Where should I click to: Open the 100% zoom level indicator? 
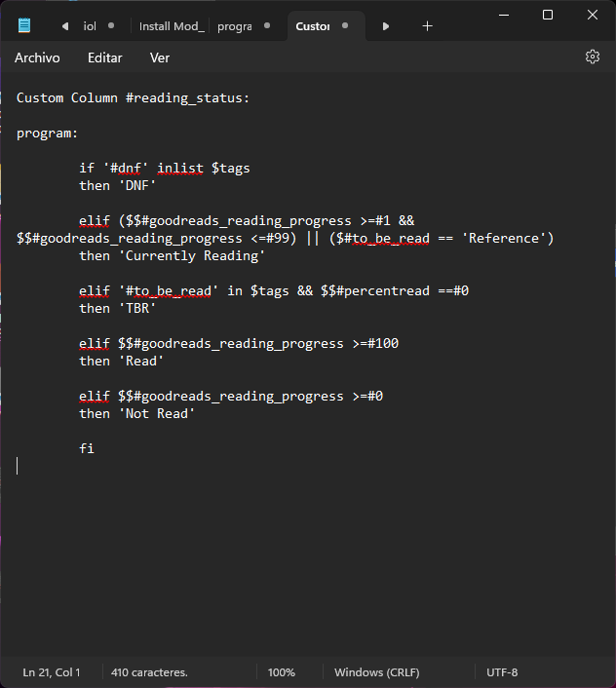[282, 672]
